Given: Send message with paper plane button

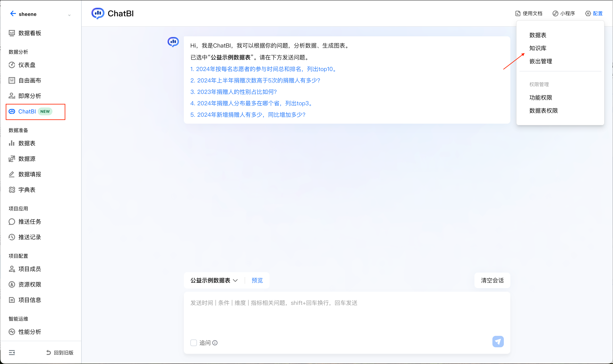Looking at the screenshot, I should [x=498, y=341].
